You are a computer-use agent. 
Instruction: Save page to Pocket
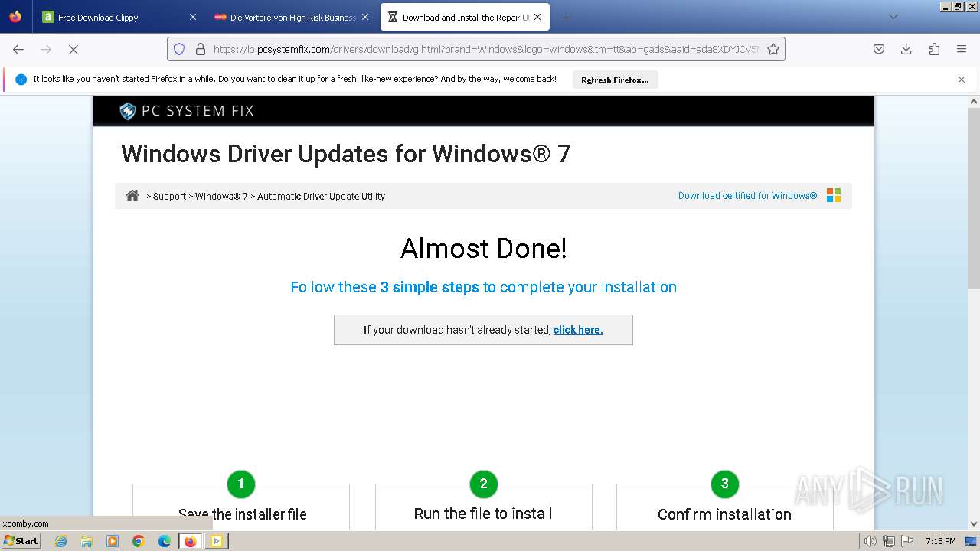pos(879,49)
